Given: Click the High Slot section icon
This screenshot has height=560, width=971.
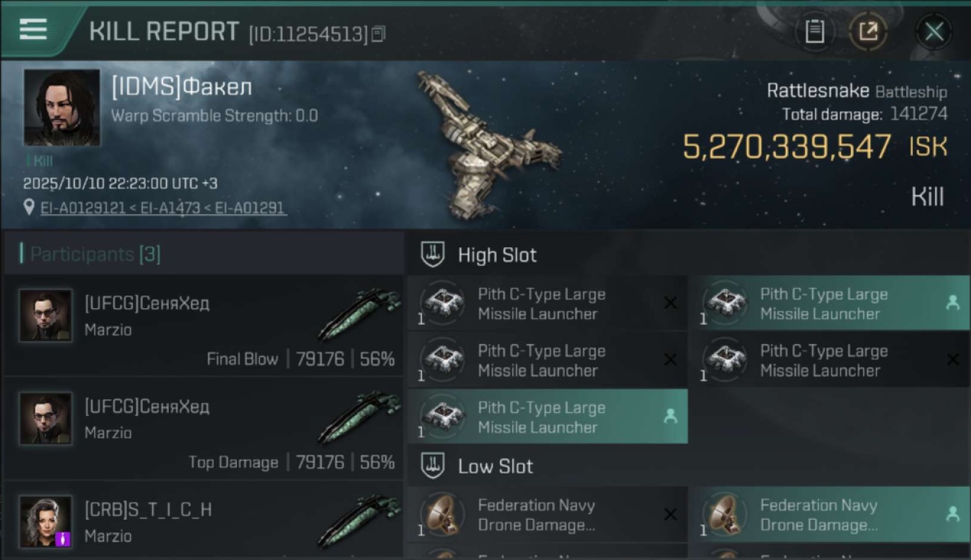Looking at the screenshot, I should [433, 255].
